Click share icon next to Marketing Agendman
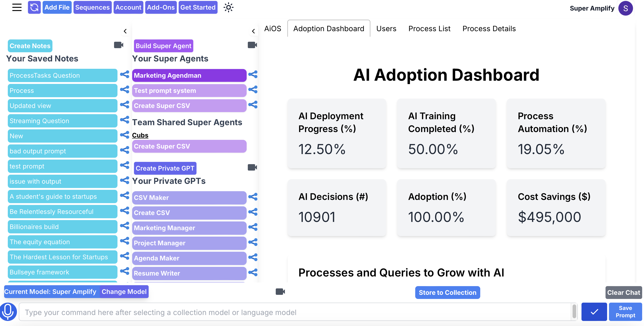The image size is (644, 326). pos(253,75)
